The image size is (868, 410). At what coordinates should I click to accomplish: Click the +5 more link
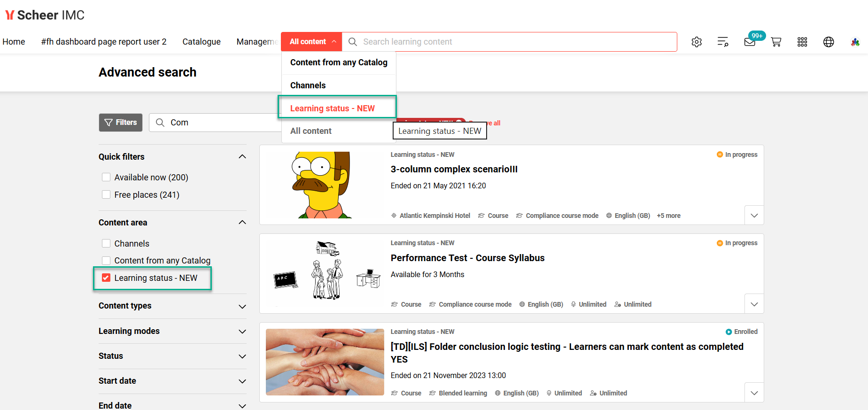[668, 216]
